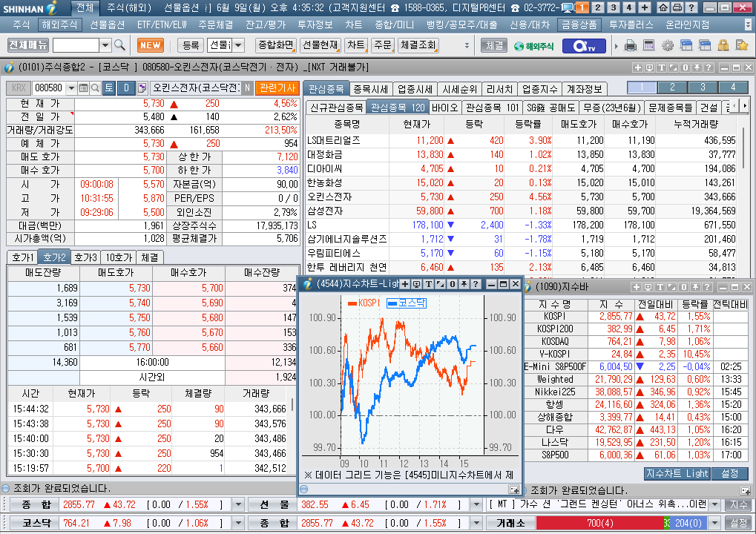The height and width of the screenshot is (534, 756).
Task: Click the pin icon in 주식종합2 window header
Action: click(697, 67)
